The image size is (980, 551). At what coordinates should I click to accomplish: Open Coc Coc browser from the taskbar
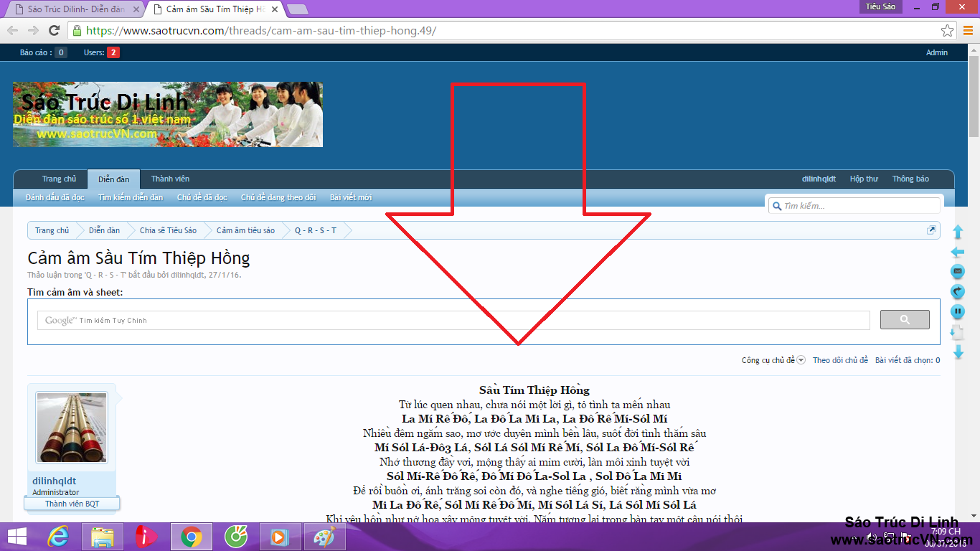235,537
